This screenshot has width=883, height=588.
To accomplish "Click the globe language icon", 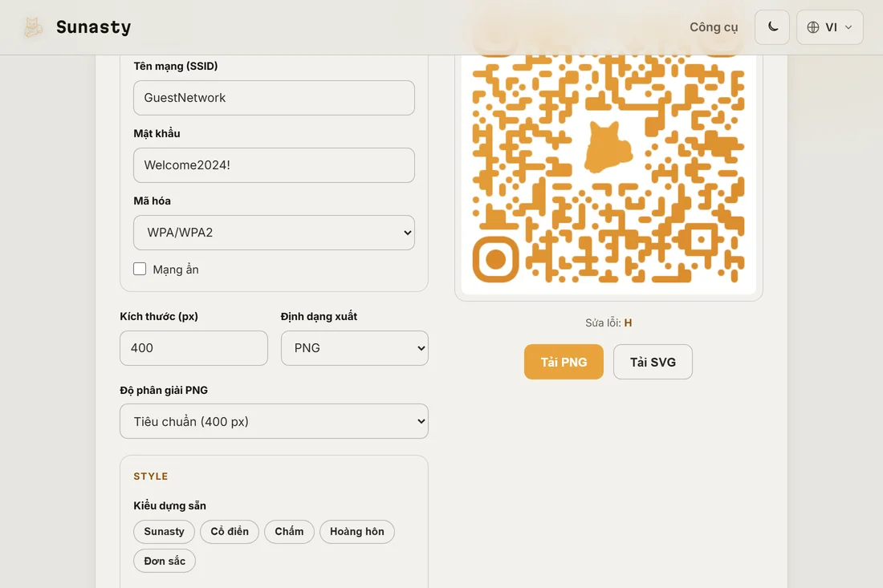I will 812,27.
